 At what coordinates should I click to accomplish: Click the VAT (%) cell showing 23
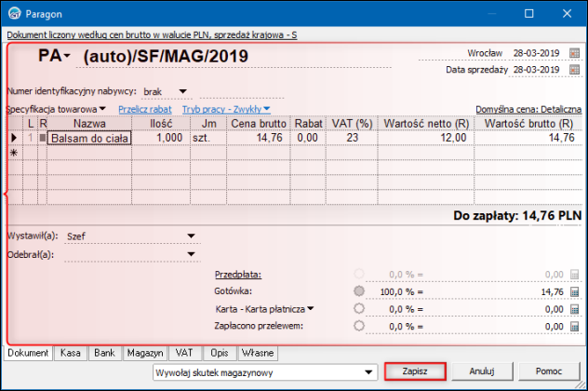click(352, 138)
